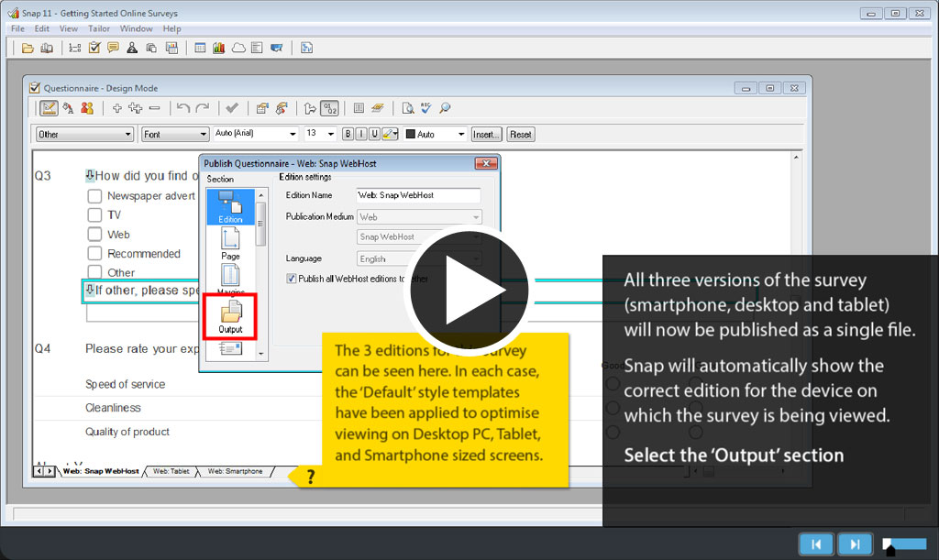The width and height of the screenshot is (939, 560).
Task: Click the minus delete question icon
Action: (x=154, y=108)
